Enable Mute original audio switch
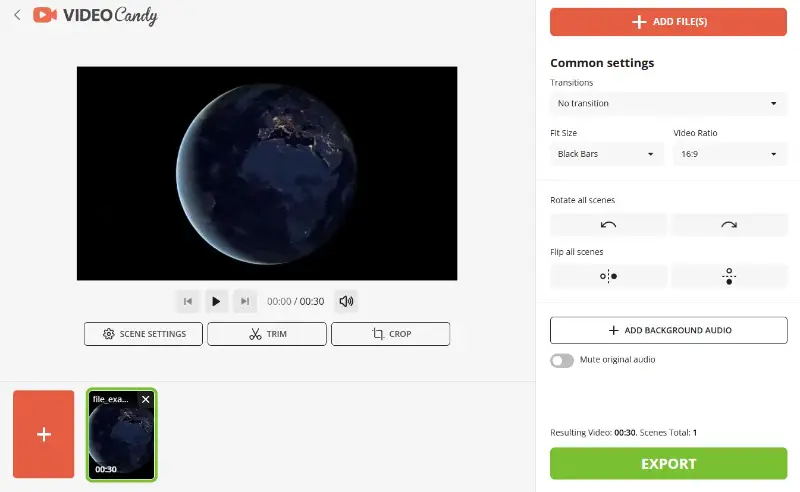 point(562,360)
